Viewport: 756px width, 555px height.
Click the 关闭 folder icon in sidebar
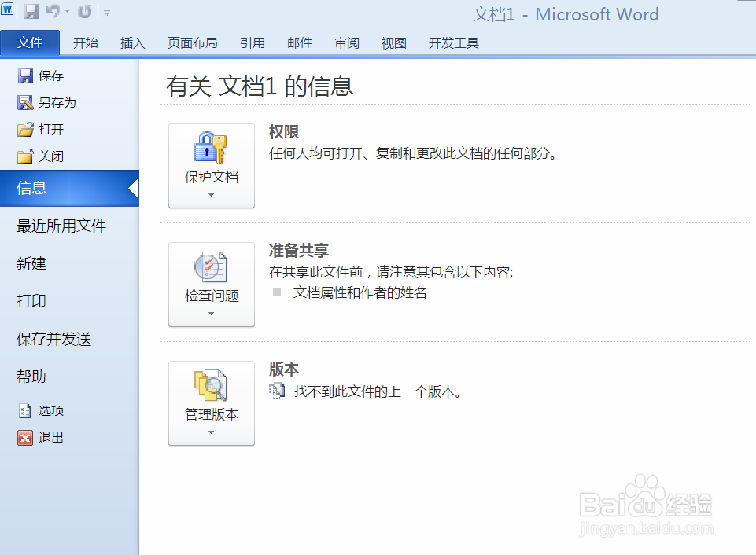[25, 156]
